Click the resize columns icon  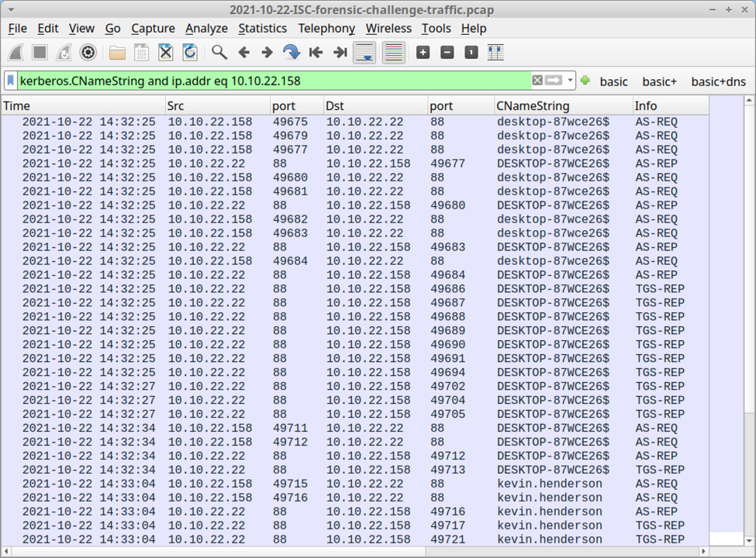(495, 53)
